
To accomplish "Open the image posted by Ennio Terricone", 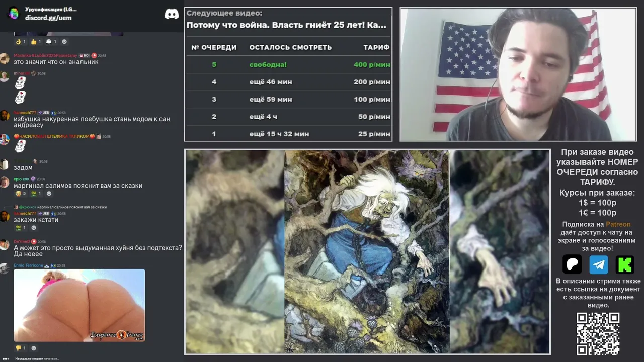I will pos(79,305).
